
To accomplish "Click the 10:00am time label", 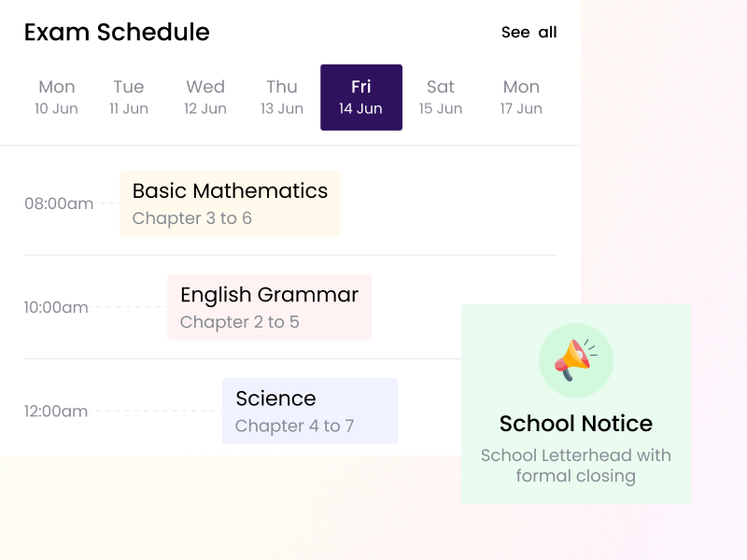I will (56, 307).
